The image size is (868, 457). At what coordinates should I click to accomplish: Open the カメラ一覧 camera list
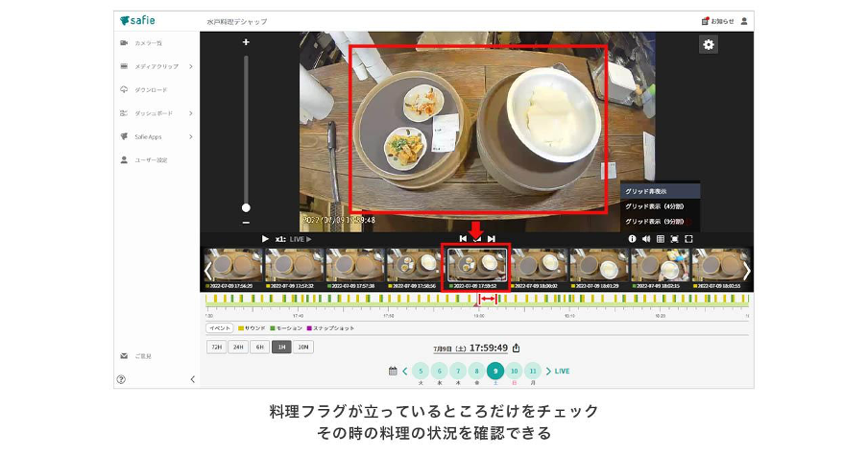click(148, 43)
